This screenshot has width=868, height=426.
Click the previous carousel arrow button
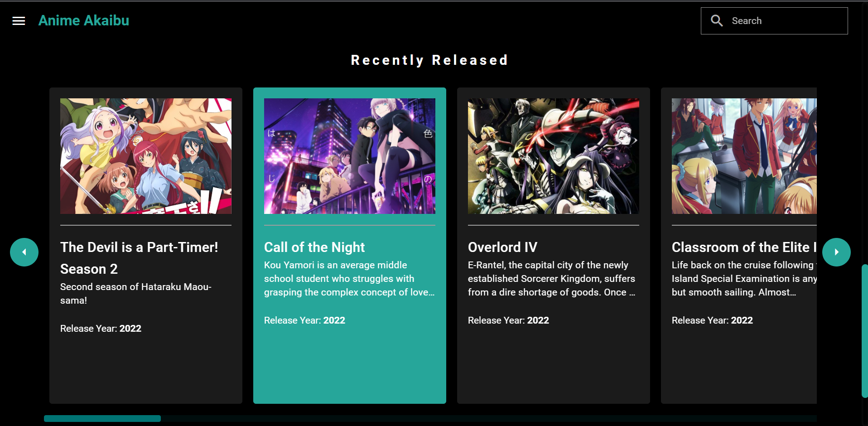(x=24, y=252)
